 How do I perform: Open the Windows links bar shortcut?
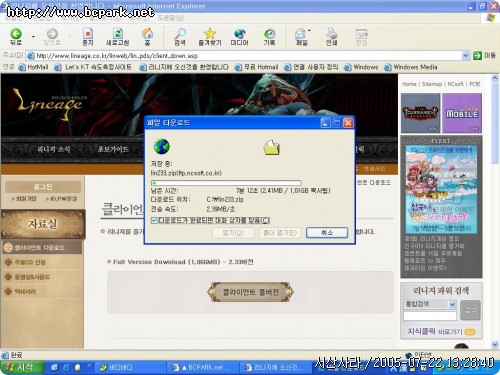click(361, 67)
